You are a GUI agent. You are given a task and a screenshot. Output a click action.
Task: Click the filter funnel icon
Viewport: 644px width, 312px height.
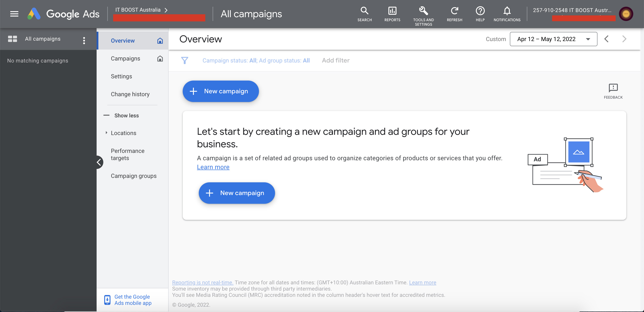tap(185, 60)
